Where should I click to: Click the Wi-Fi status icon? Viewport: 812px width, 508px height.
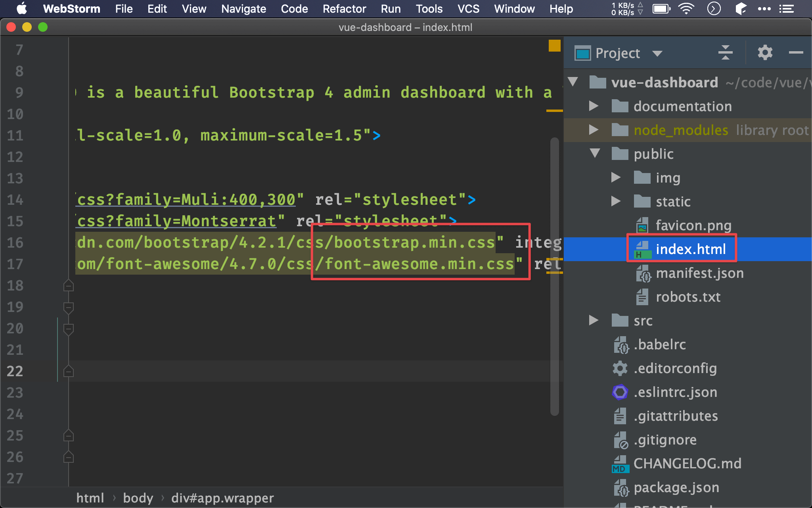coord(686,9)
